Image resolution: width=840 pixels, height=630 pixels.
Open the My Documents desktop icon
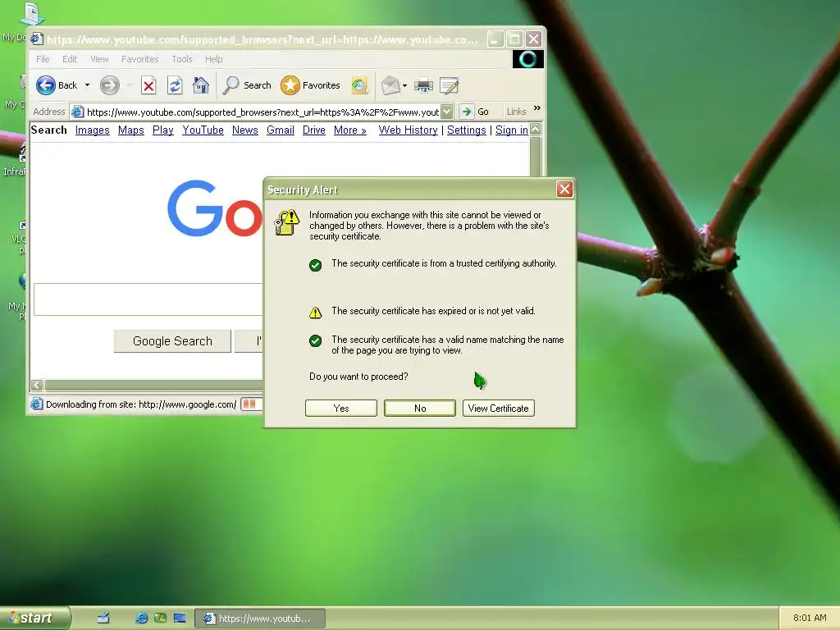(x=31, y=13)
